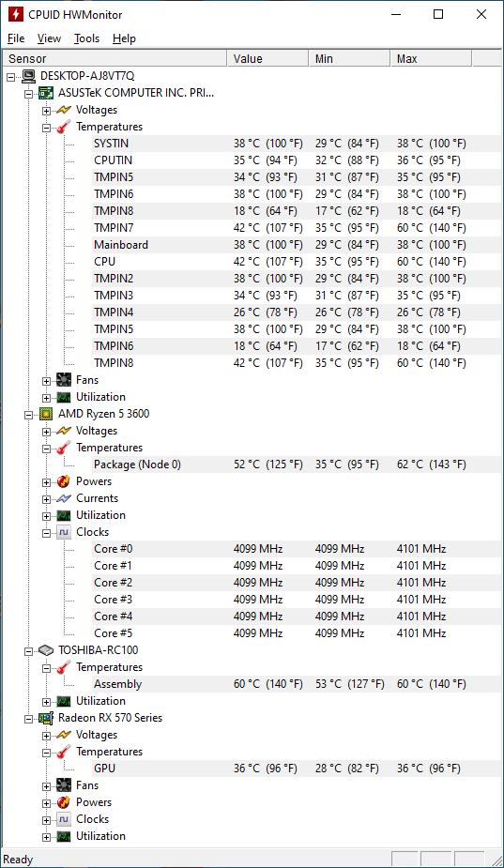Click the Value column header
The image size is (504, 868).
(267, 59)
